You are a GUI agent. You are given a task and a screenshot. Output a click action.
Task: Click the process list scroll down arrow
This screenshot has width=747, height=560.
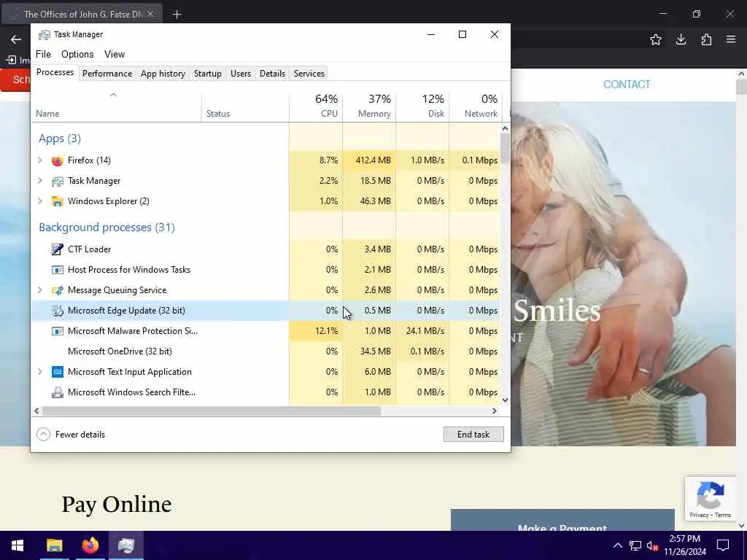pyautogui.click(x=505, y=400)
